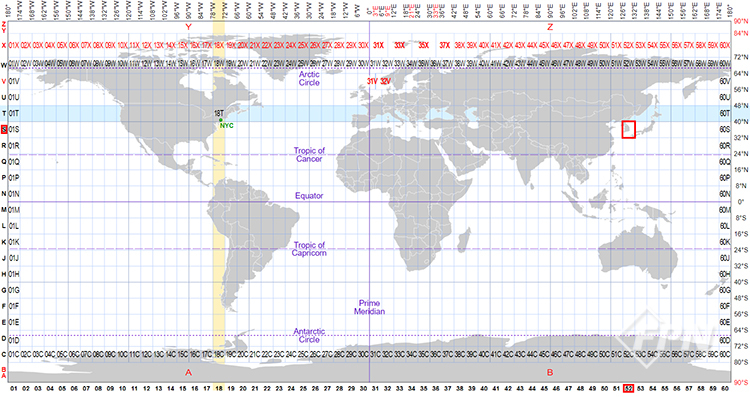This screenshot has height=397, width=750.
Task: Select the red 31V zone label
Action: pyautogui.click(x=372, y=81)
